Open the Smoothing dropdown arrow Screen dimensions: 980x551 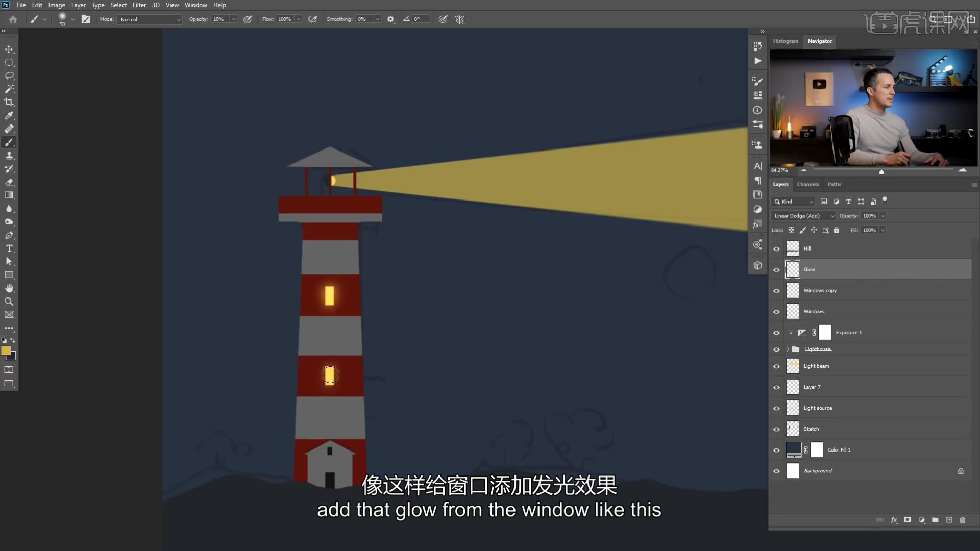(378, 19)
